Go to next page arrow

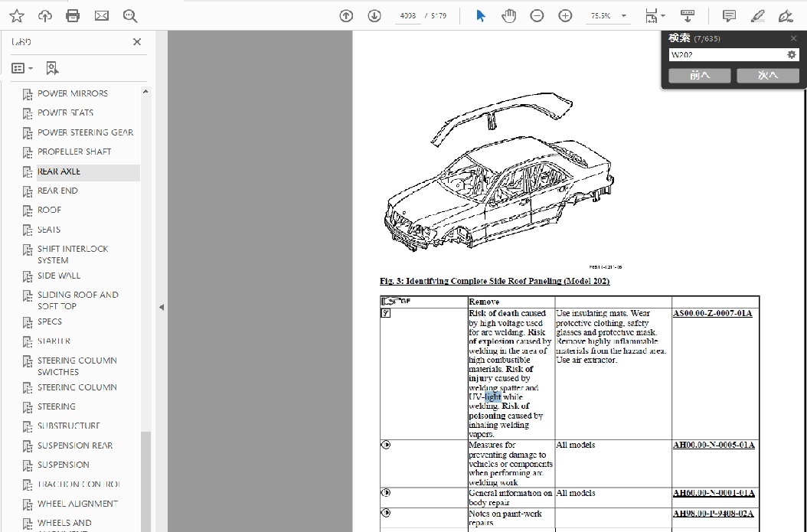pyautogui.click(x=374, y=16)
